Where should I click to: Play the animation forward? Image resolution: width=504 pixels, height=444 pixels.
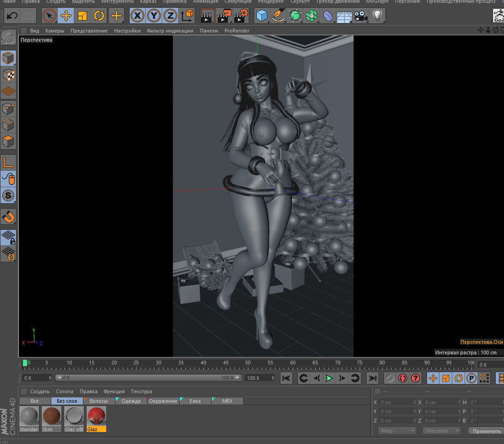[329, 378]
